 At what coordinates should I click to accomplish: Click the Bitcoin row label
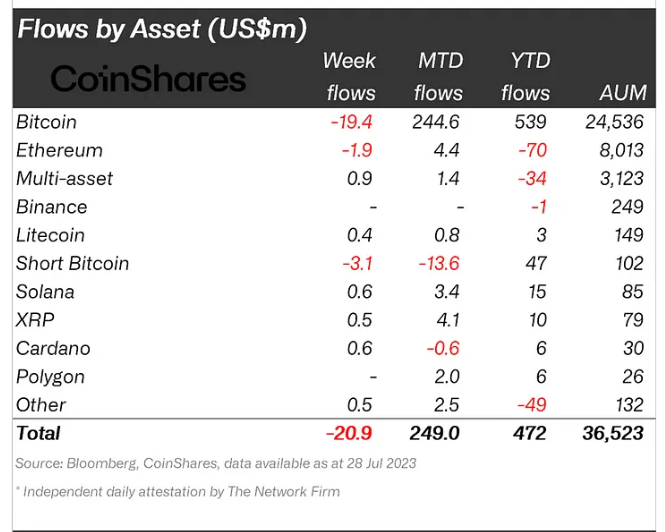47,122
